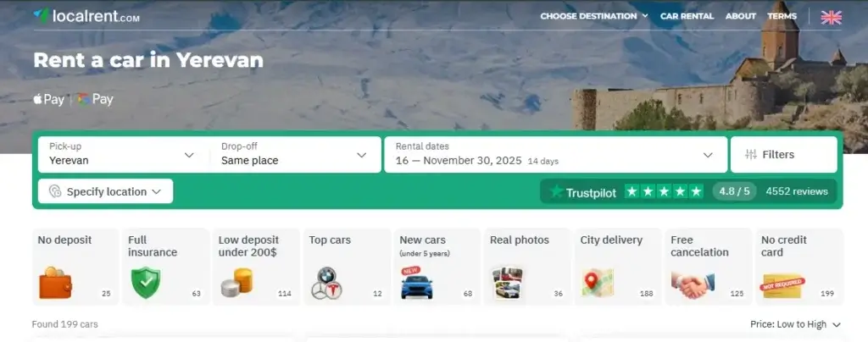Open the localrent.com logo homepage link

click(x=86, y=16)
